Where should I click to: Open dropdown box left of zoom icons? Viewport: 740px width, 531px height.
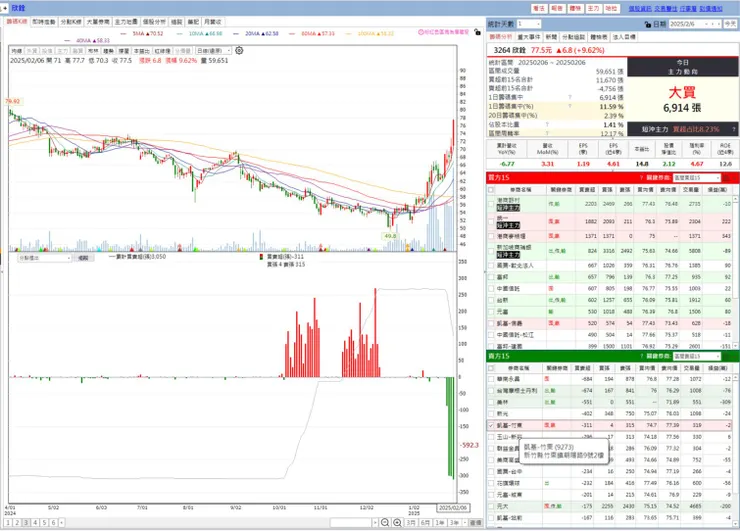[353, 523]
